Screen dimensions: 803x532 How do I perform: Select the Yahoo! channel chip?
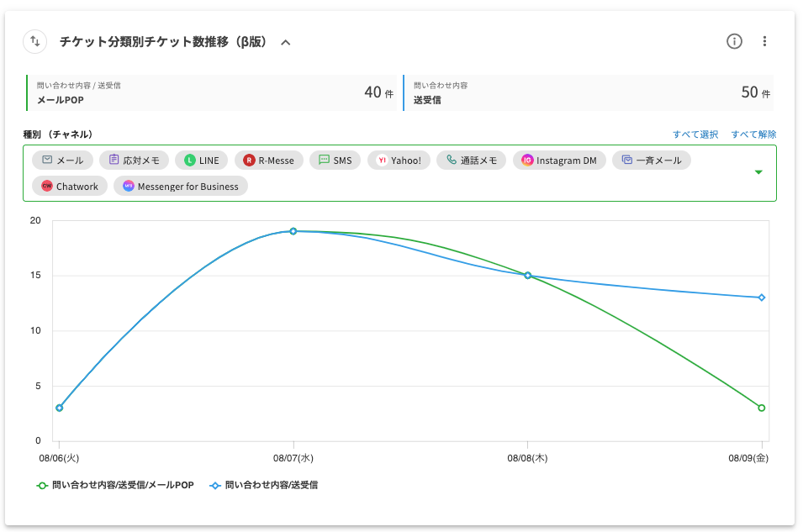(399, 161)
